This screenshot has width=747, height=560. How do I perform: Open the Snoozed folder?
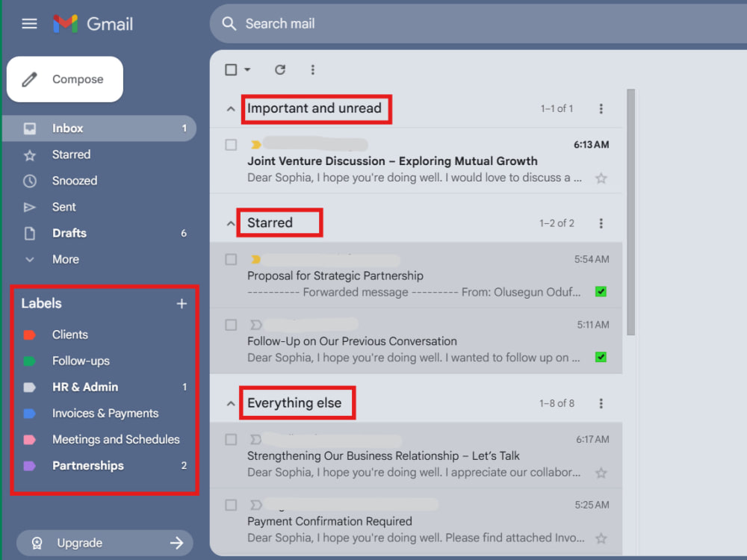coord(99,181)
